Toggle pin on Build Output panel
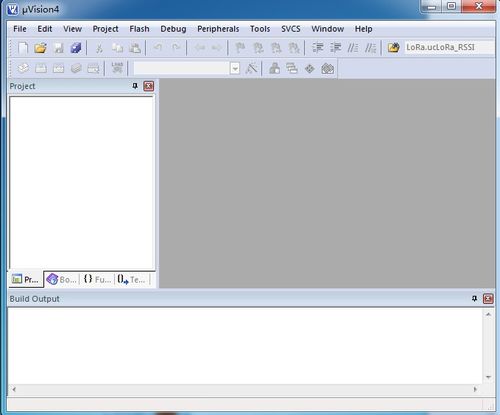This screenshot has height=415, width=500. [474, 299]
